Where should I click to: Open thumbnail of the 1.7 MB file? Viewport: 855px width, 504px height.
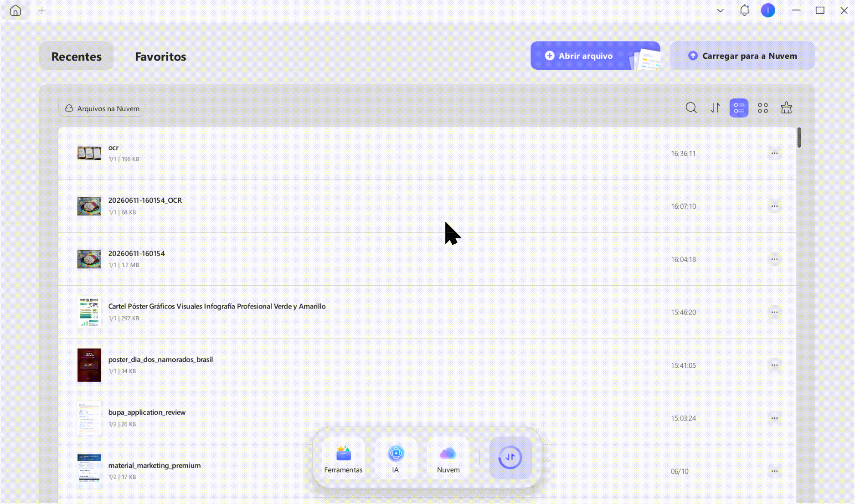89,259
